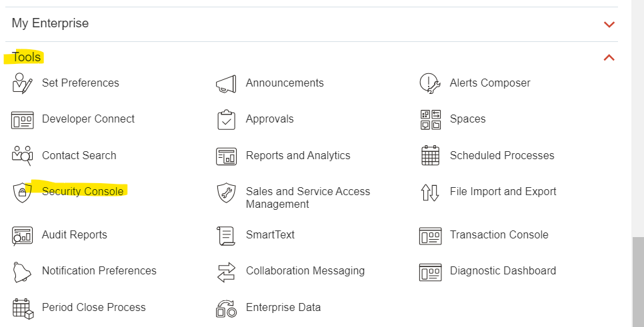Image resolution: width=644 pixels, height=327 pixels.
Task: Select the Alerts Composer icon
Action: (x=430, y=84)
